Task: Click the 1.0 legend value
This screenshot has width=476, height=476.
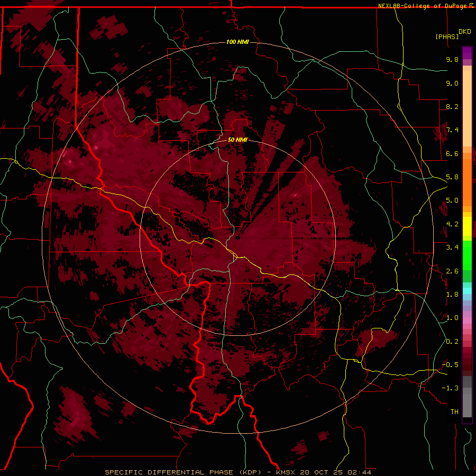Action: pyautogui.click(x=452, y=318)
